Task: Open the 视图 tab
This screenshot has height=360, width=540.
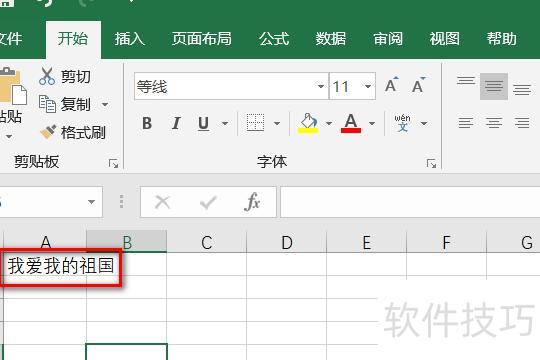Action: tap(445, 39)
